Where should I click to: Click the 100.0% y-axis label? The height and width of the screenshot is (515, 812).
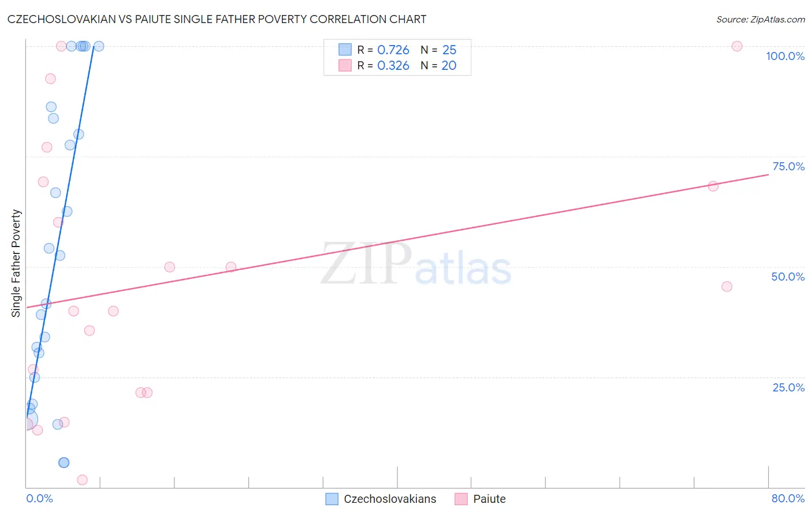click(x=785, y=56)
